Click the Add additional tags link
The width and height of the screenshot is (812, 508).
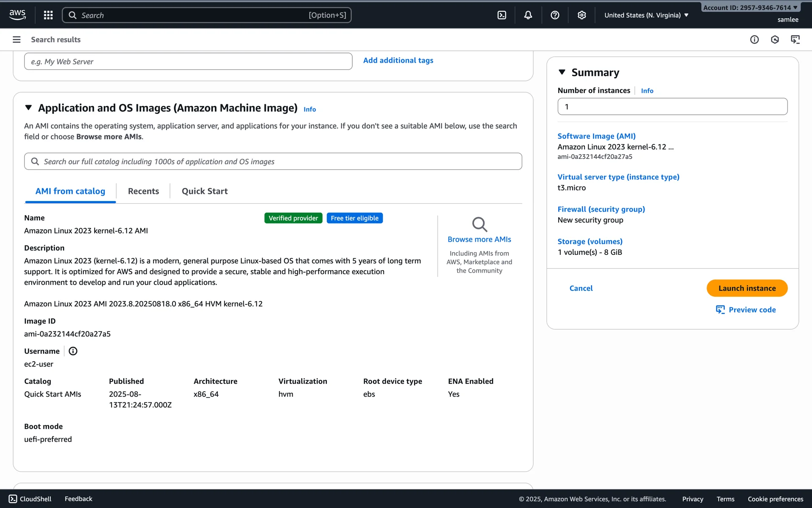(x=398, y=61)
